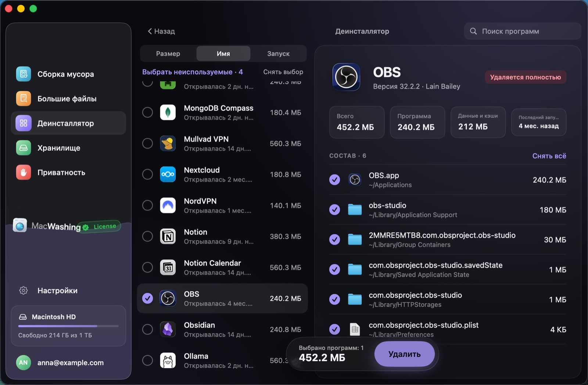Click the Nextcloud app icon

coord(168,174)
